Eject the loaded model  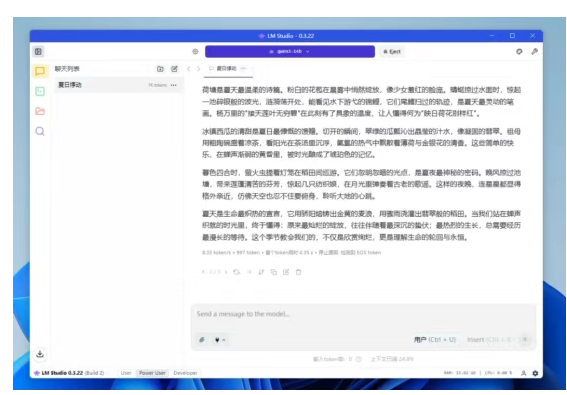[392, 51]
